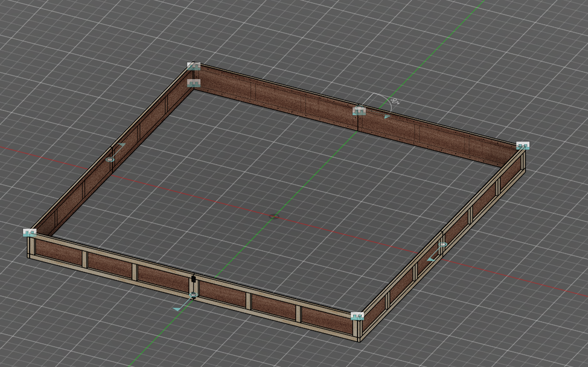Select the joint icon beside the 90° angle arc
The height and width of the screenshot is (367, 588).
(x=359, y=111)
